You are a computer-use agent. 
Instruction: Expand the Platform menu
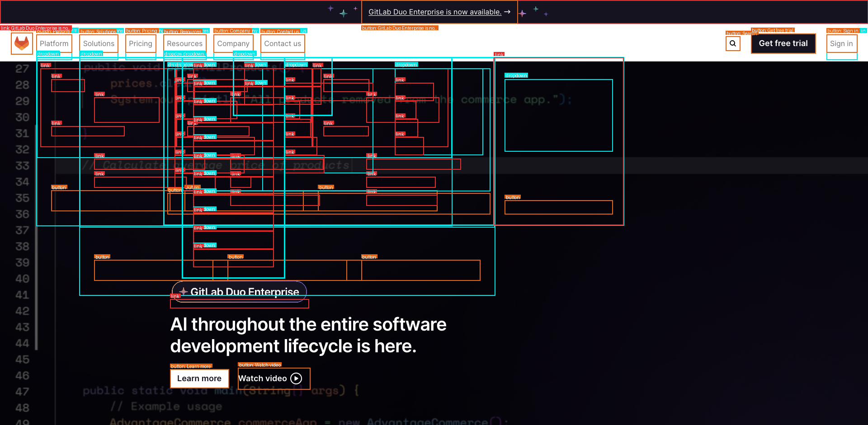tap(54, 43)
